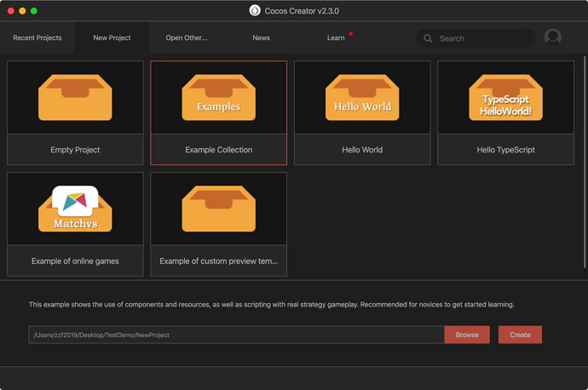Select the TypeScript HelloWorld box icon
Screen dimensions: 588x390
(x=505, y=97)
